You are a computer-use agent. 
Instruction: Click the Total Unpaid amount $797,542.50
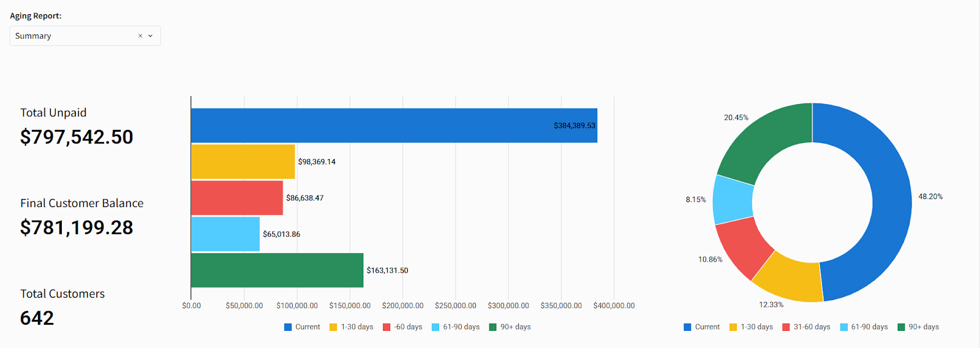pyautogui.click(x=77, y=137)
